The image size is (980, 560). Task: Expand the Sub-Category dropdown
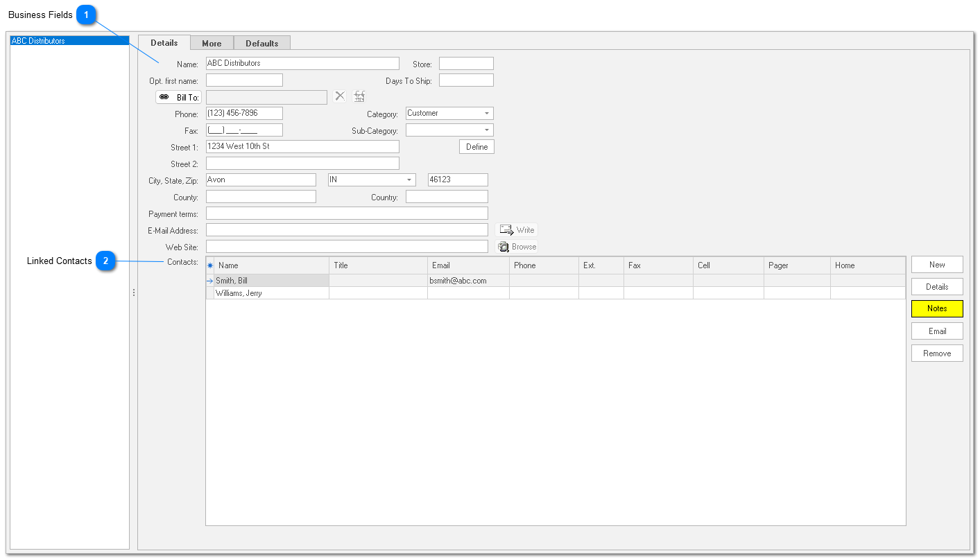point(486,130)
